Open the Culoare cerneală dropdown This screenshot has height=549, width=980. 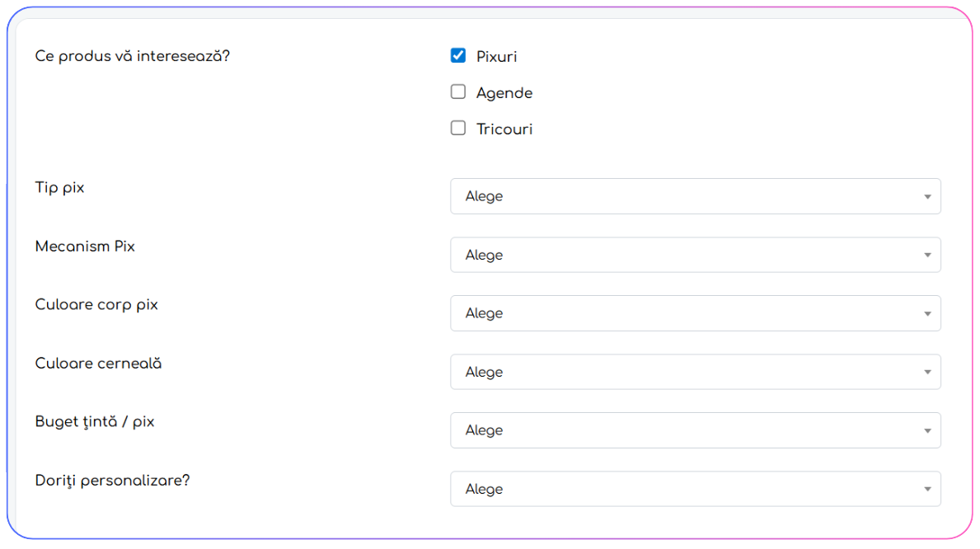click(x=695, y=373)
